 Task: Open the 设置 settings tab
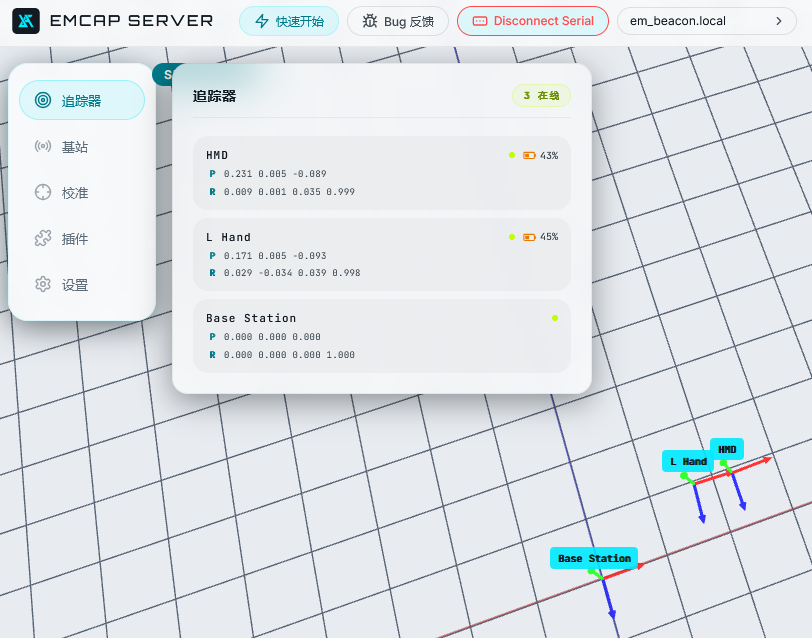[x=82, y=285]
